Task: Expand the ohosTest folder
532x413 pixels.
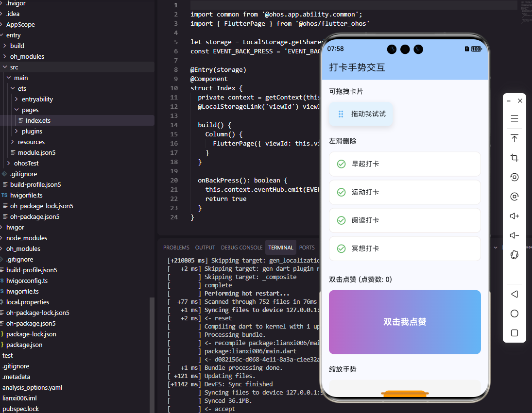Action: [8, 163]
